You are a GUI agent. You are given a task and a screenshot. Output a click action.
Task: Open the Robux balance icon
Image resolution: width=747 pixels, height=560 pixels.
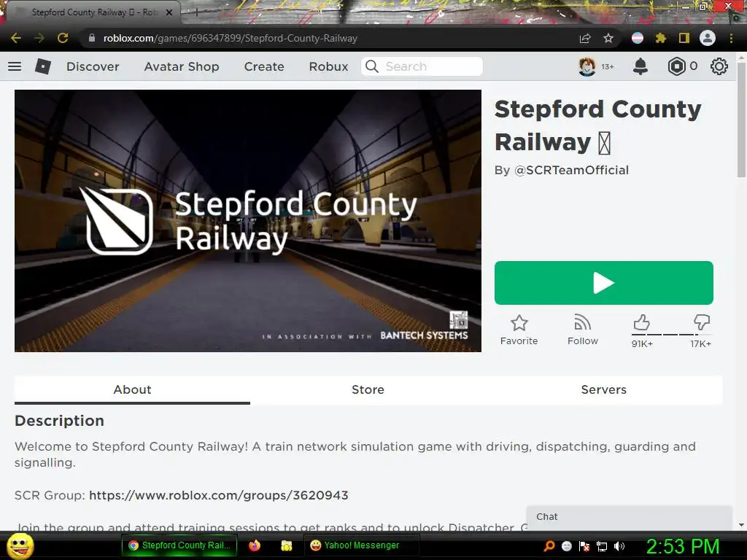point(676,66)
